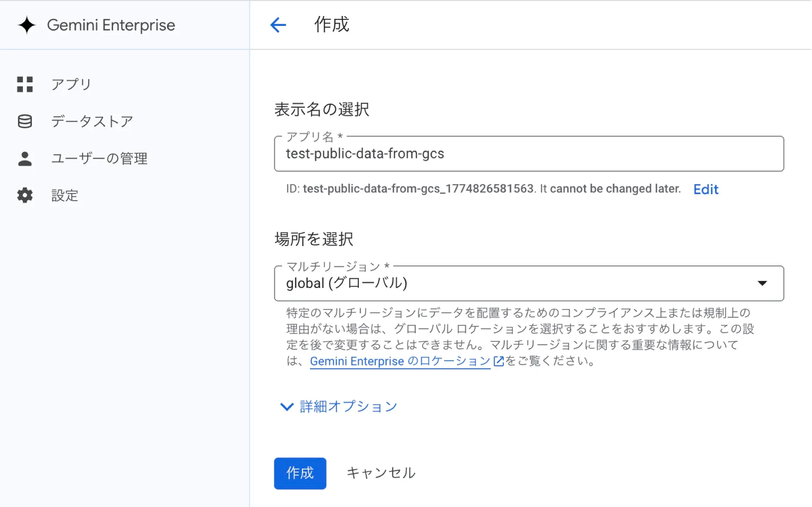812x507 pixels.
Task: Select the アプリ grid icon in sidebar
Action: coord(25,85)
